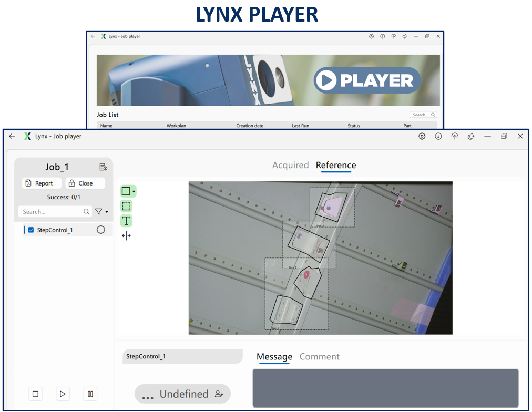This screenshot has height=412, width=532.
Task: Open settings gear in front Job player window
Action: pos(422,136)
